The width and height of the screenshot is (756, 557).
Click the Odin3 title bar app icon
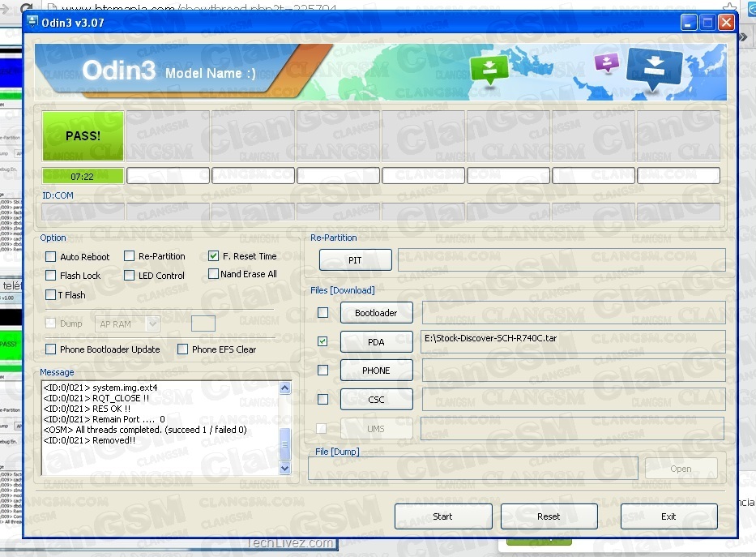(32, 22)
